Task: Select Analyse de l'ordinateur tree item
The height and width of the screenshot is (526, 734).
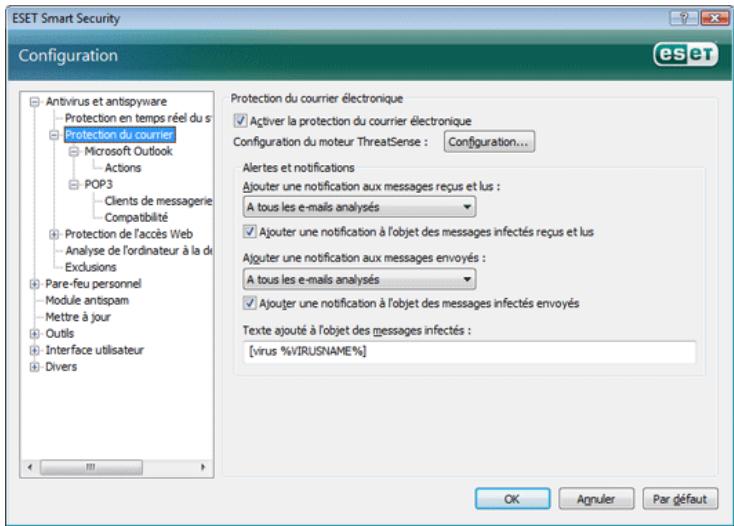Action: click(x=139, y=250)
